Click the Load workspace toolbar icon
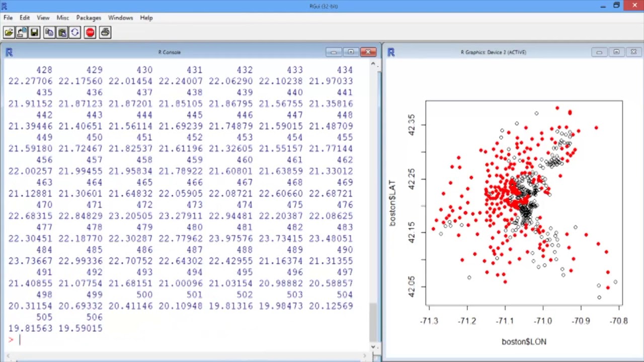This screenshot has height=362, width=644. [x=21, y=33]
